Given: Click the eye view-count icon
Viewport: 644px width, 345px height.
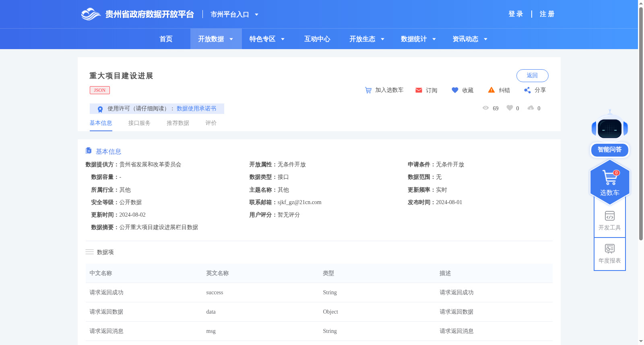Looking at the screenshot, I should pos(486,108).
